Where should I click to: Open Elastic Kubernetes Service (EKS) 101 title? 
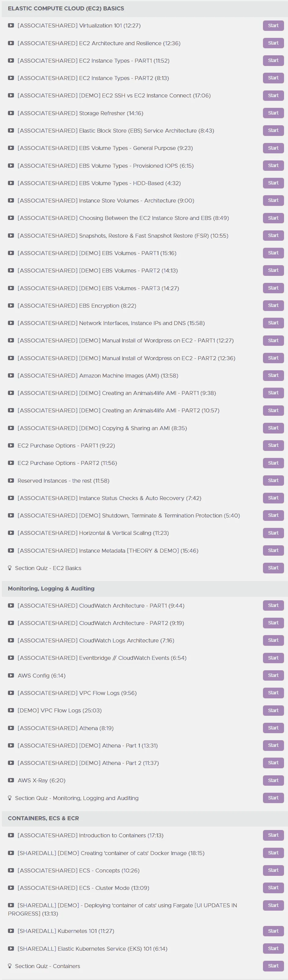(93, 949)
